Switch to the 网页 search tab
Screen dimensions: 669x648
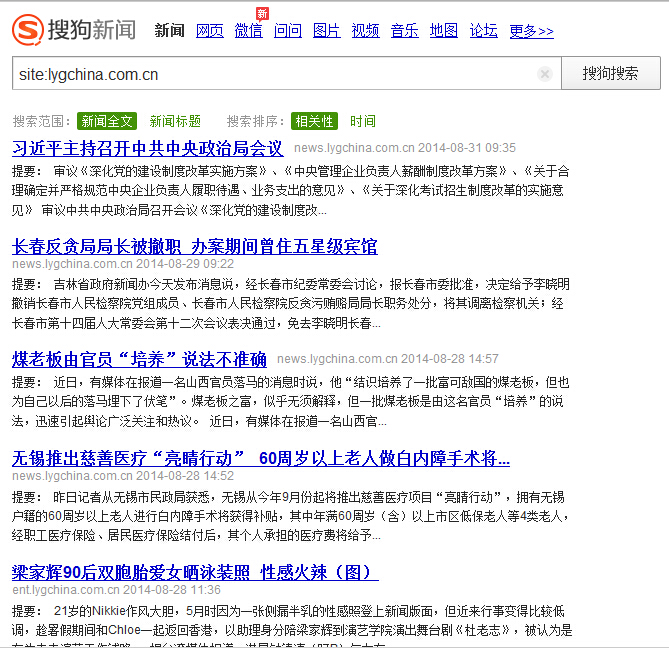click(x=209, y=31)
